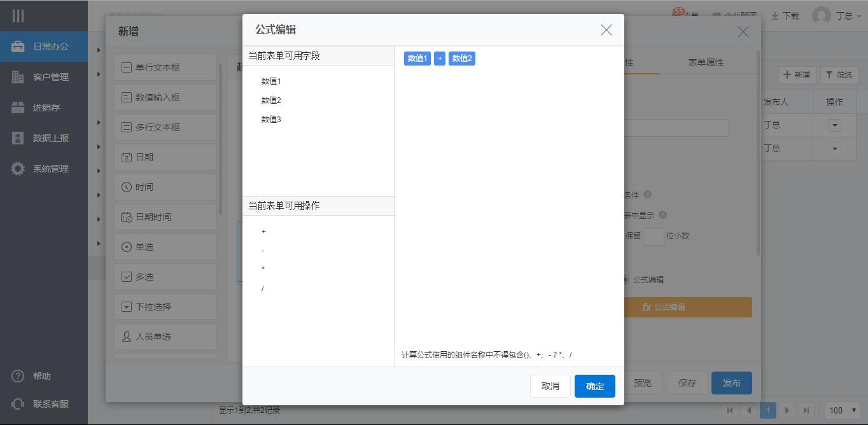Click the 进销存 box icon
Screen dimensions: 868x425
click(x=18, y=108)
